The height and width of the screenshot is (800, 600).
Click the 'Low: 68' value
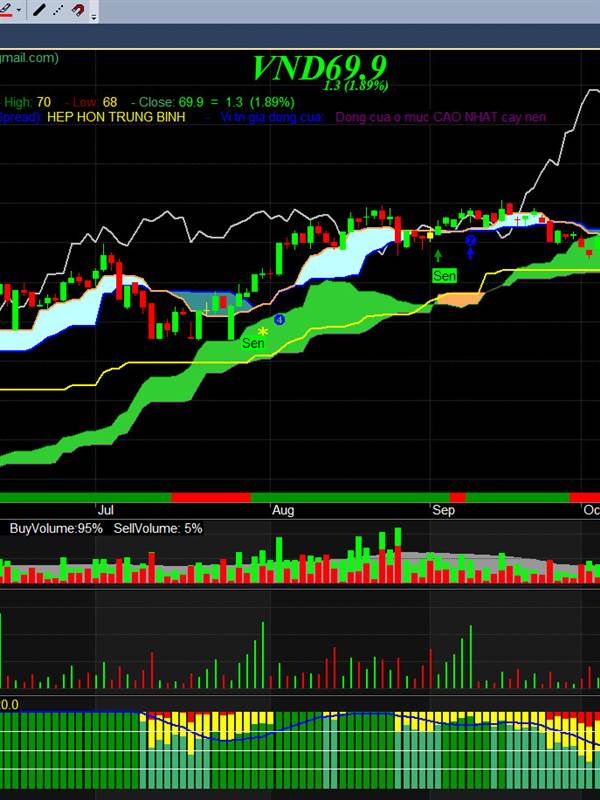[94, 102]
